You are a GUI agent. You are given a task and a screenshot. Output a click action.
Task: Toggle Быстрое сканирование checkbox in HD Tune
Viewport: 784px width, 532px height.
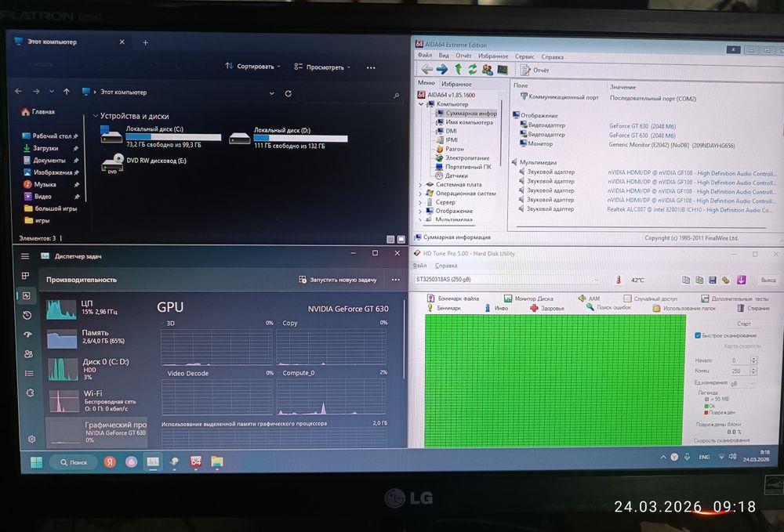click(x=698, y=335)
